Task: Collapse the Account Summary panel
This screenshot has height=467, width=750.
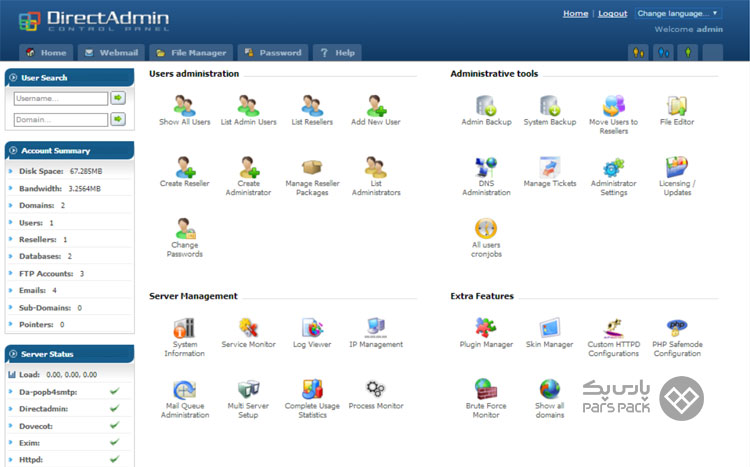Action: (13, 150)
